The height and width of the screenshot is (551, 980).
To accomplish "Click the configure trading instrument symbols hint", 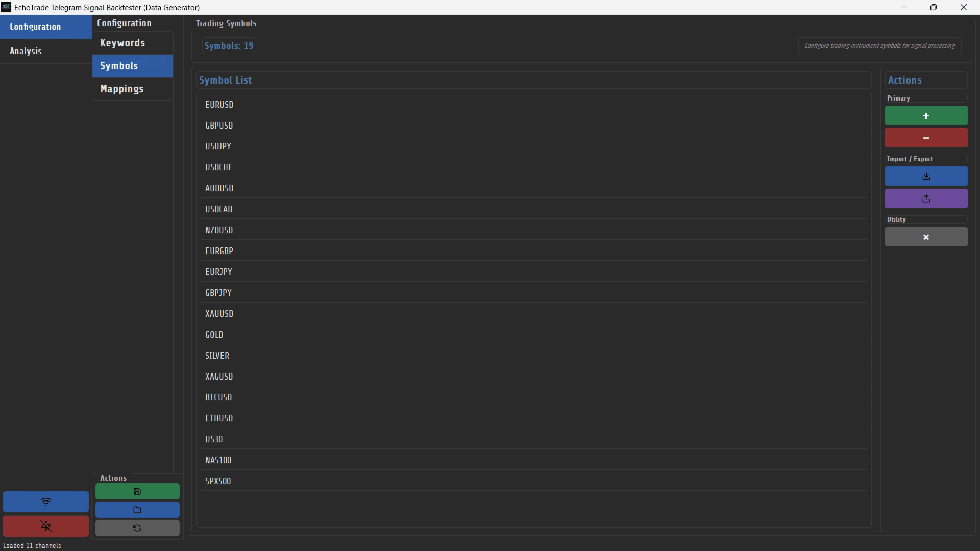I will pos(879,45).
